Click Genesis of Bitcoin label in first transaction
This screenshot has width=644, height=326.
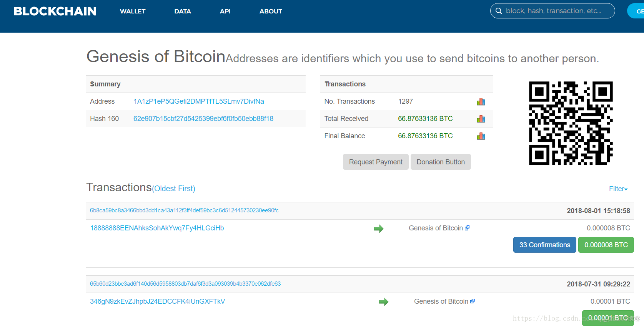point(436,228)
